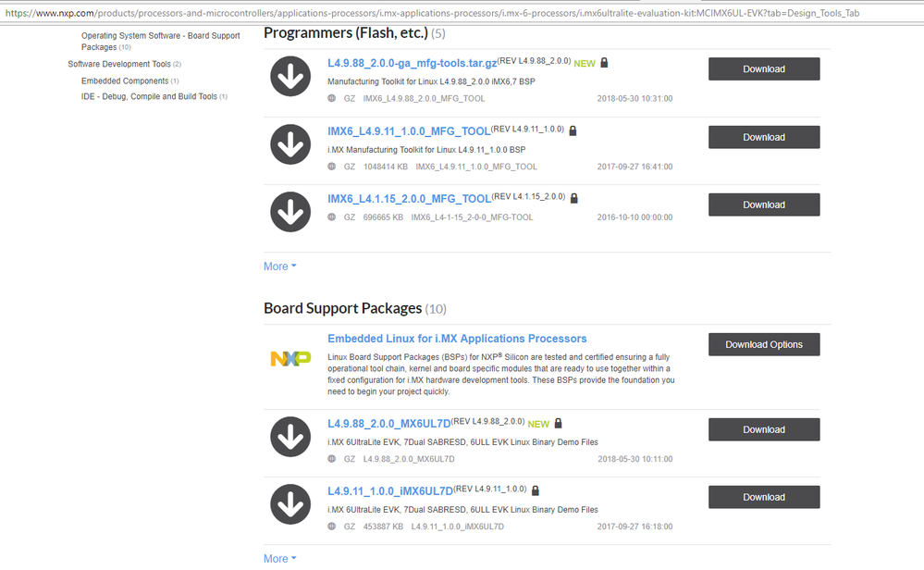Open Embedded Linux for i.MX Applications Processors link

coord(457,339)
